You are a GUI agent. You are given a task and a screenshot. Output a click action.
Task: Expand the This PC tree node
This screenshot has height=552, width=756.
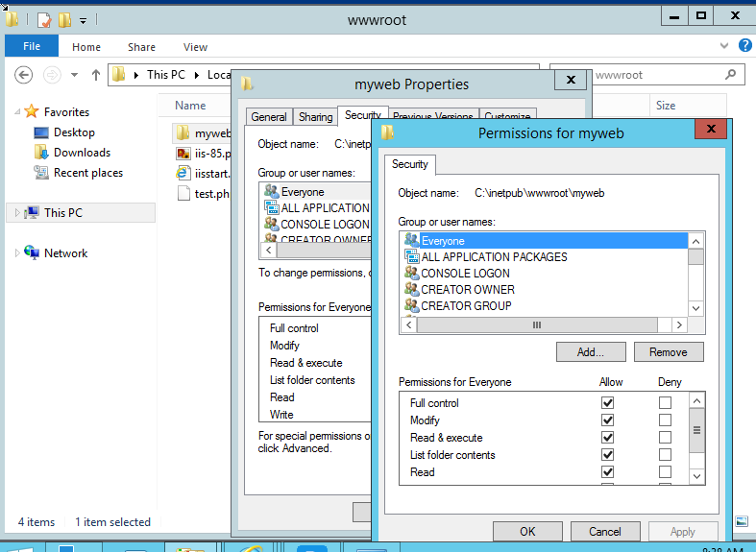[x=17, y=212]
